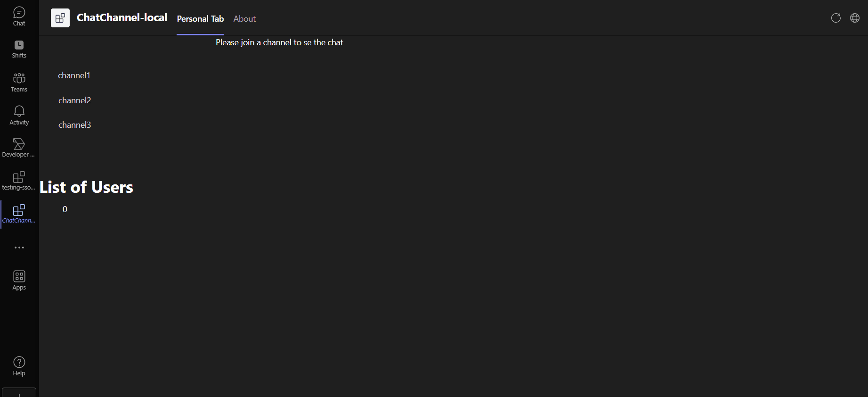Click the List of Users heading
This screenshot has height=397, width=868.
pyautogui.click(x=86, y=187)
